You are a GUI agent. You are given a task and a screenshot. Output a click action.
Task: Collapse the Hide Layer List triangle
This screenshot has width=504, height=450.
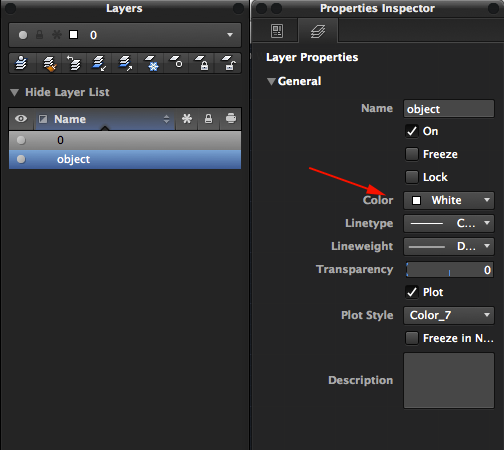pyautogui.click(x=14, y=92)
